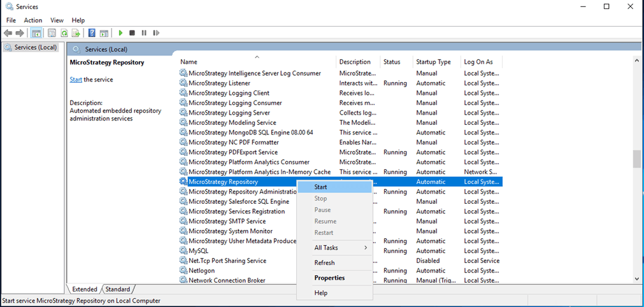Click gear icon of MicroStrategy Listener
Viewport: 644px width, 307px height.
[x=183, y=83]
